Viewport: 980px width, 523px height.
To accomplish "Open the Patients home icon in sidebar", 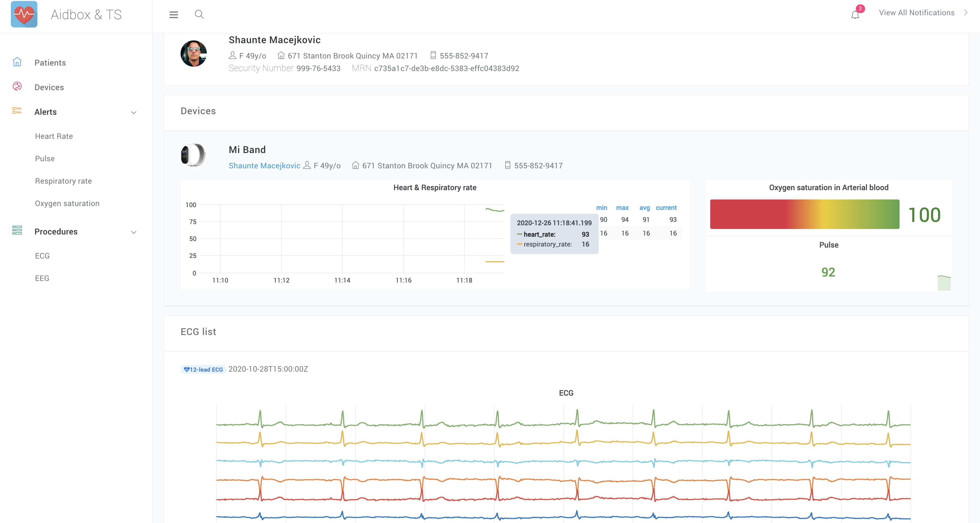I will coord(18,62).
